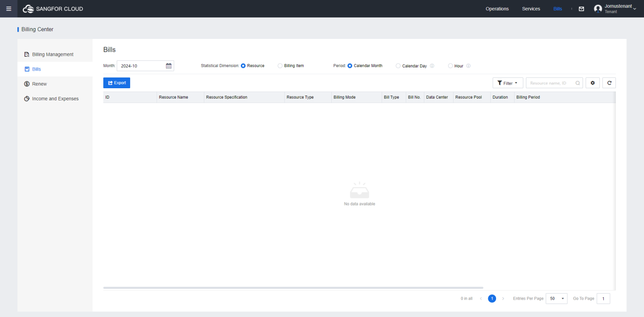The image size is (644, 317).
Task: Open the Bills top menu
Action: [557, 9]
